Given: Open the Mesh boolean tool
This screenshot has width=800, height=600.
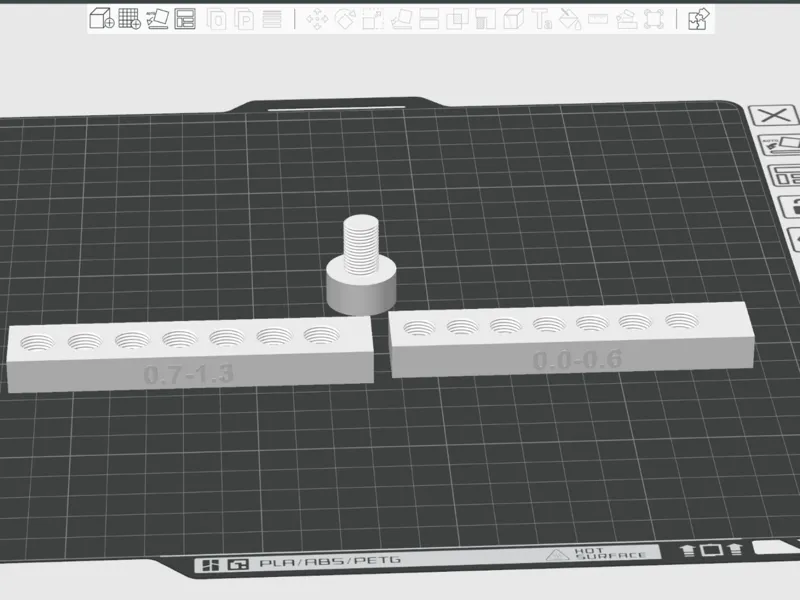Looking at the screenshot, I should tap(457, 19).
